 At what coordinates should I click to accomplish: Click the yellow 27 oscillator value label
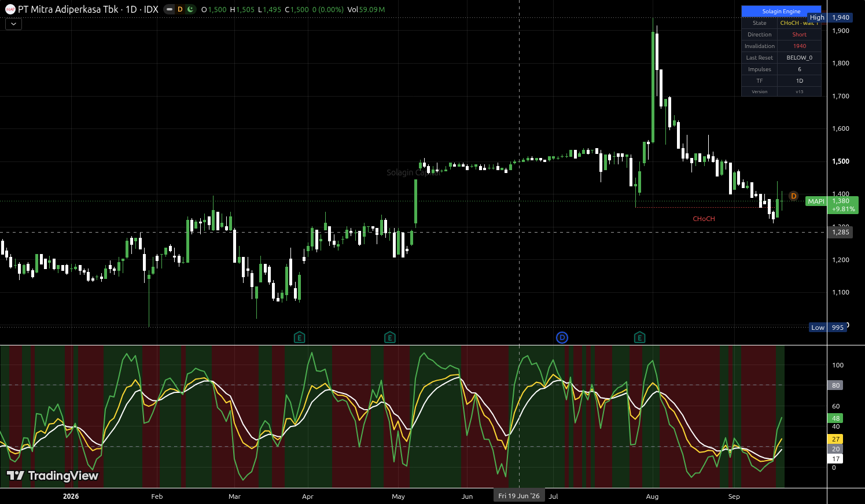click(x=835, y=439)
